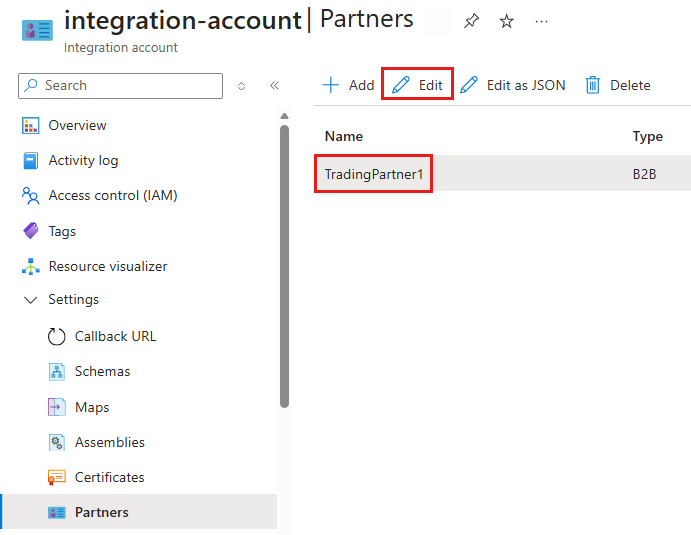The image size is (691, 535).
Task: Click the Tags icon in sidebar
Action: pyautogui.click(x=30, y=231)
